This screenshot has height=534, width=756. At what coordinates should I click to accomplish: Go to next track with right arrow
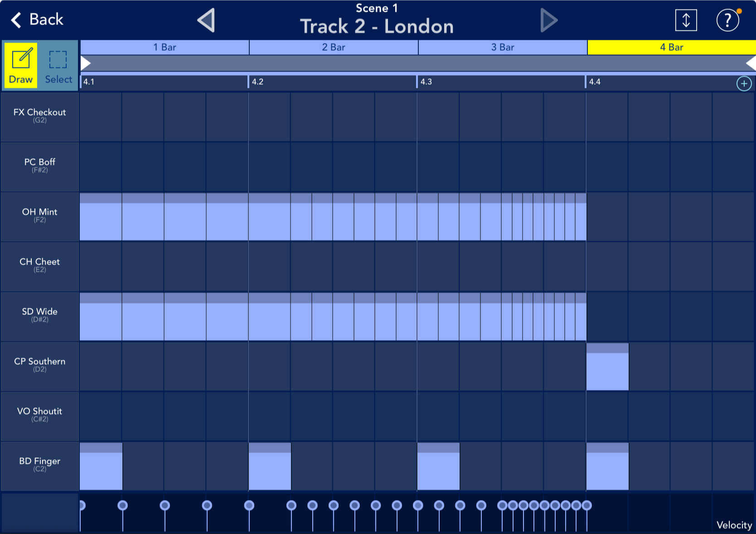point(548,20)
